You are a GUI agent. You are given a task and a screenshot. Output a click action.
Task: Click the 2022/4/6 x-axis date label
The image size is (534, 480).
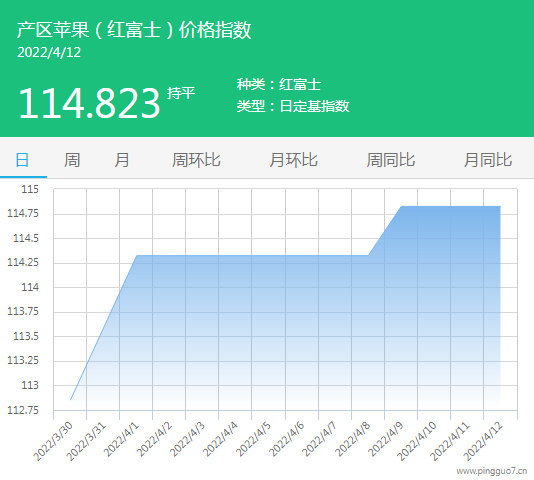[287, 439]
